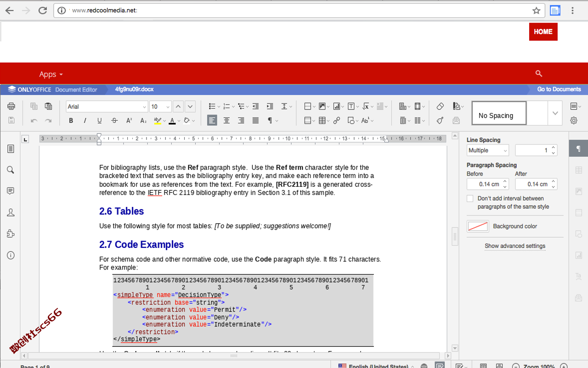Open the About info icon in left sidebar

click(x=11, y=255)
